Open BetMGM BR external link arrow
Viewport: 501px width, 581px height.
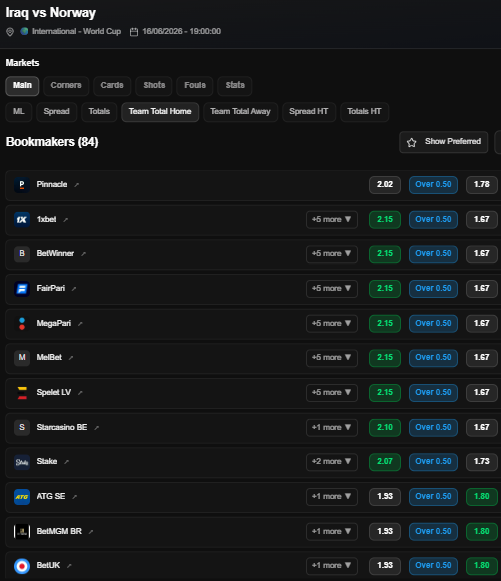tap(91, 532)
